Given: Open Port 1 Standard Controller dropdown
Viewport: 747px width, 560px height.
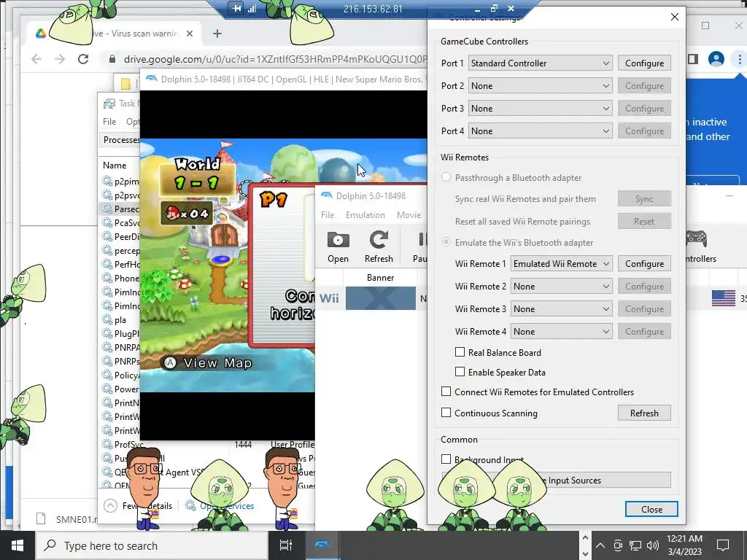Looking at the screenshot, I should (541, 63).
